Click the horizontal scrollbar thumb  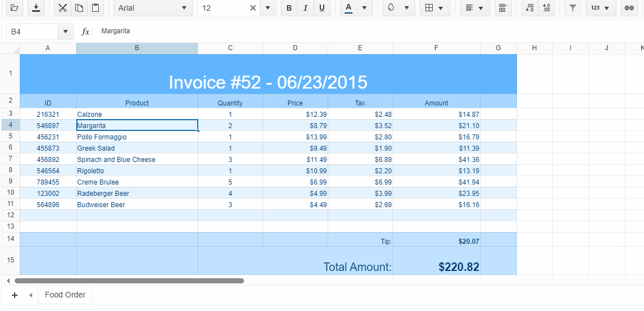129,281
